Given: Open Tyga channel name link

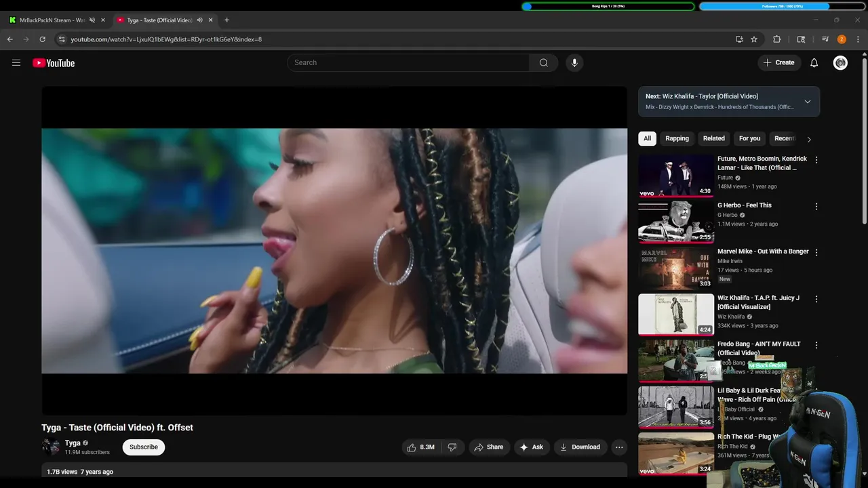Looking at the screenshot, I should (73, 443).
